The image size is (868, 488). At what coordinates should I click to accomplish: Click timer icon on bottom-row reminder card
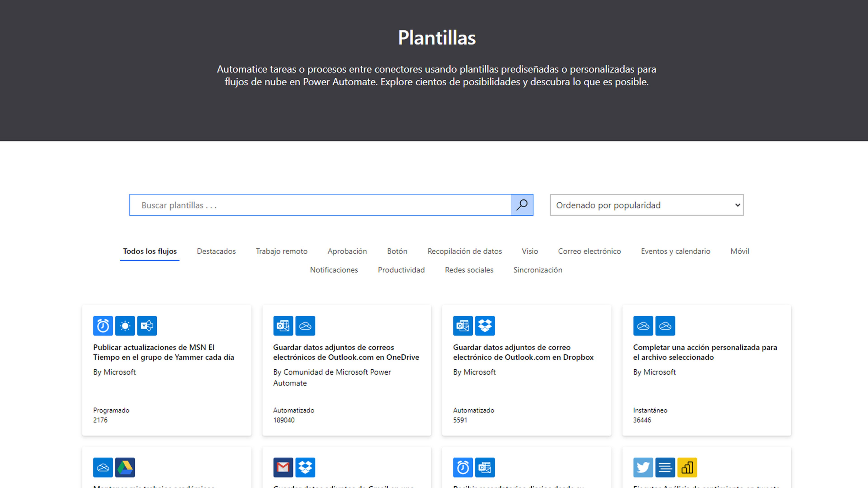pyautogui.click(x=463, y=467)
